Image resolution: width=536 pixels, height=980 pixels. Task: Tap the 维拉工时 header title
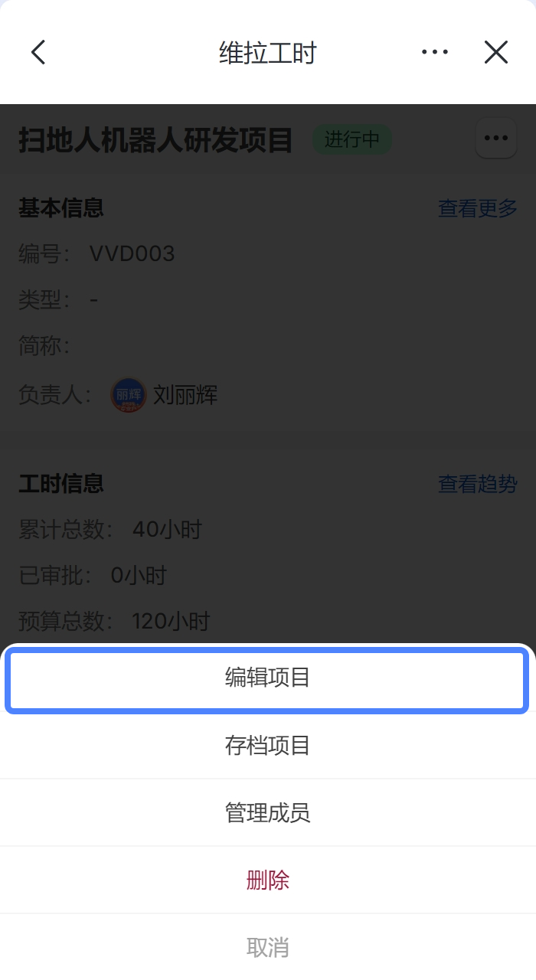click(x=268, y=53)
